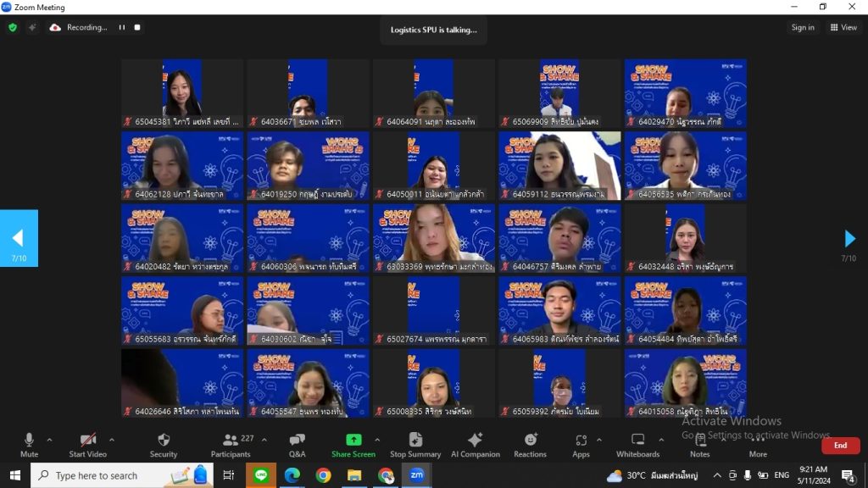This screenshot has width=868, height=488.
Task: Open the Reactions menu
Action: (x=531, y=446)
